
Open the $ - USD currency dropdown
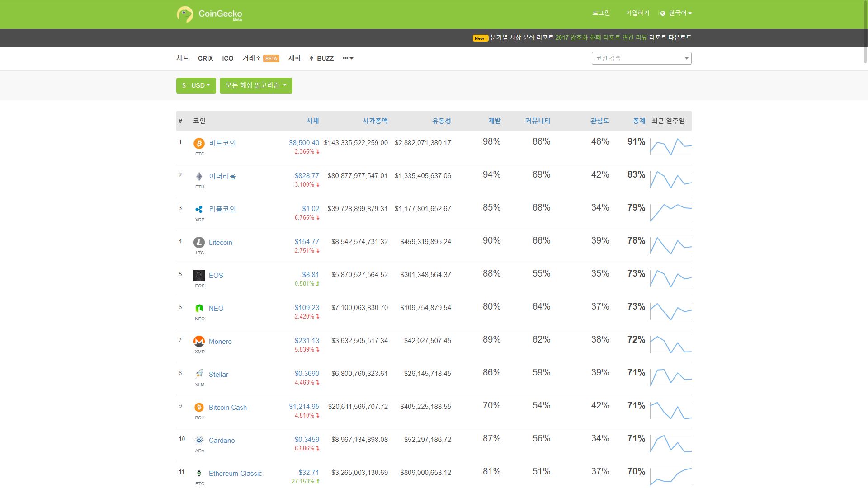196,85
